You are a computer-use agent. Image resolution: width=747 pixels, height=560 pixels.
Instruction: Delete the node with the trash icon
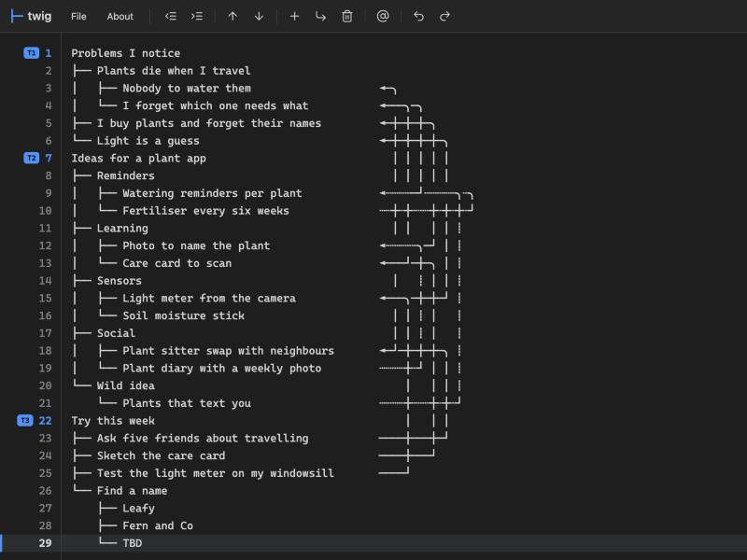pos(347,16)
